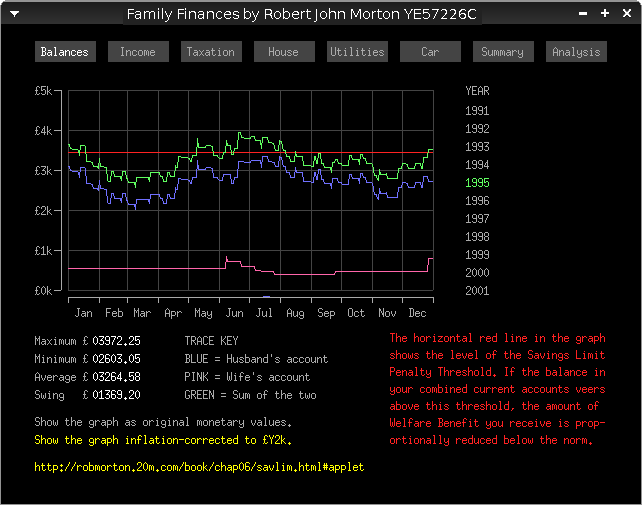The width and height of the screenshot is (642, 505).
Task: Open the Car tab
Action: coord(430,52)
